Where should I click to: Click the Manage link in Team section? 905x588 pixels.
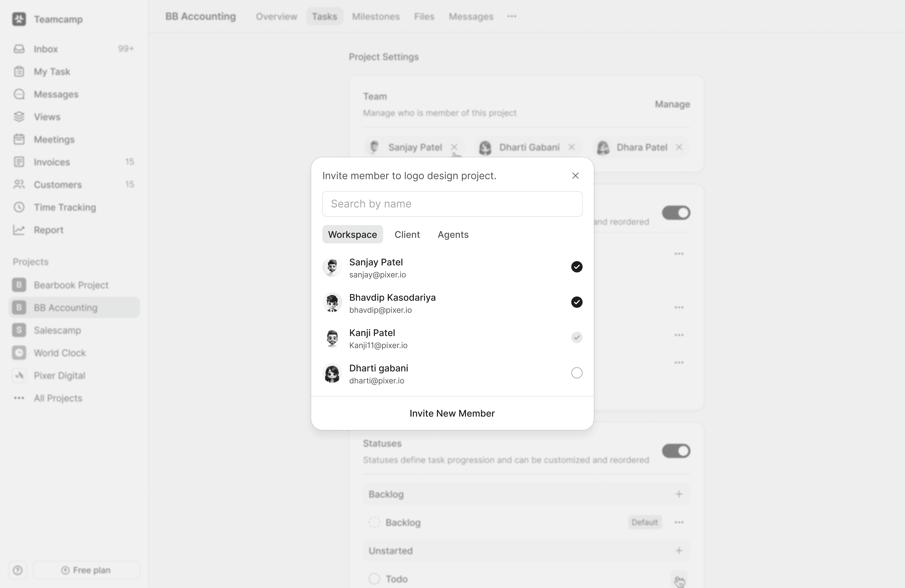point(672,104)
